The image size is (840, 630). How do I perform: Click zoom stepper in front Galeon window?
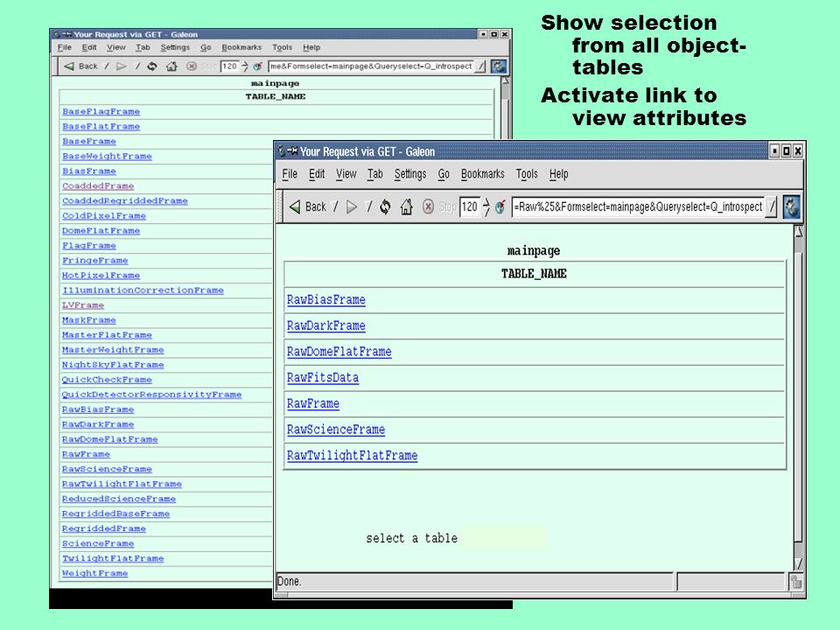[486, 206]
